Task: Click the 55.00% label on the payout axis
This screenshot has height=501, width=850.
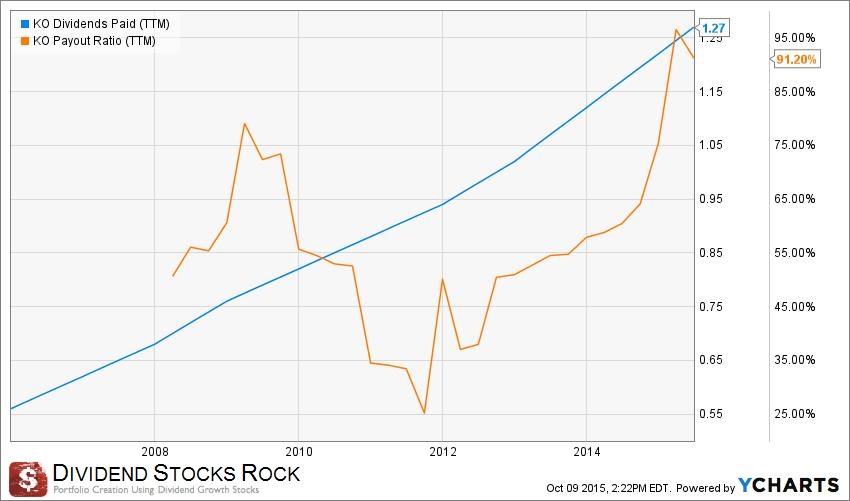Action: coord(796,252)
